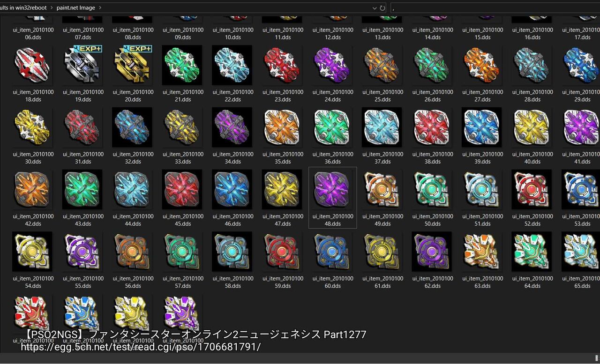
Task: Select the yellow ring ui_item_201010054.dds icon
Action: pyautogui.click(x=33, y=252)
